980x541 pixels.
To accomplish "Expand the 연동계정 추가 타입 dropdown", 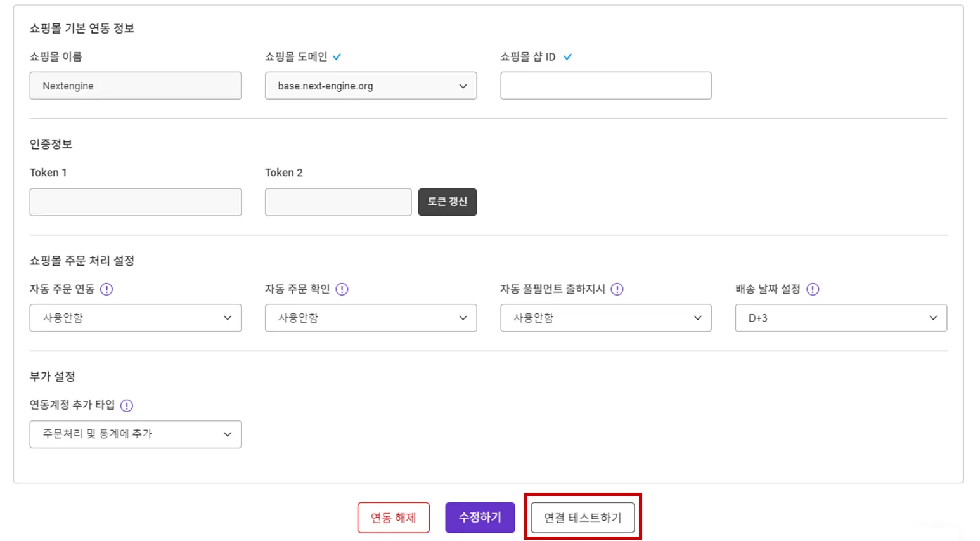I will pyautogui.click(x=135, y=434).
